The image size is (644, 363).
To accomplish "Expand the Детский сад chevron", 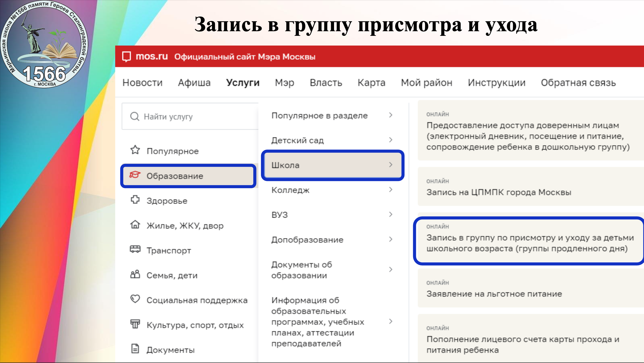I will pyautogui.click(x=391, y=140).
